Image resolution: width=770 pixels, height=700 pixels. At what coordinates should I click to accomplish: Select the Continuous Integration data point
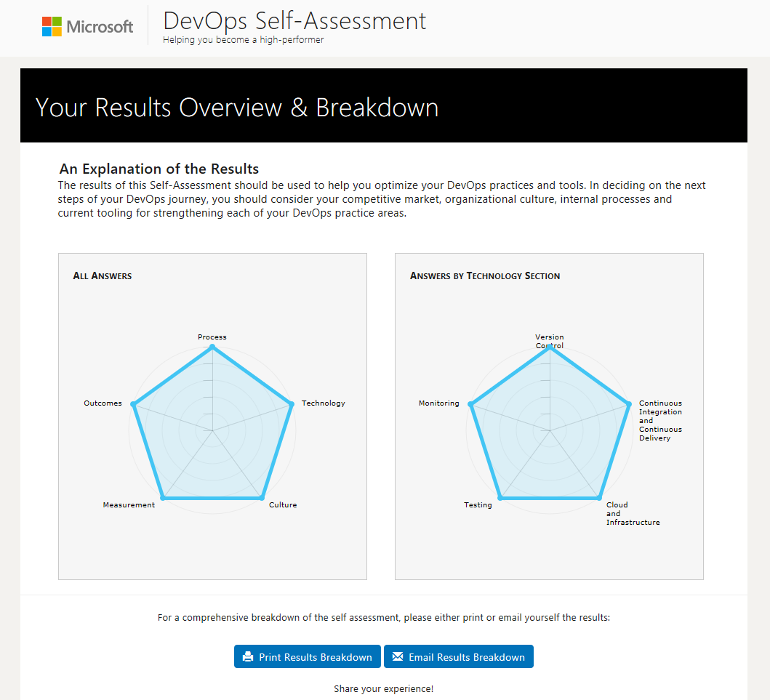[628, 404]
